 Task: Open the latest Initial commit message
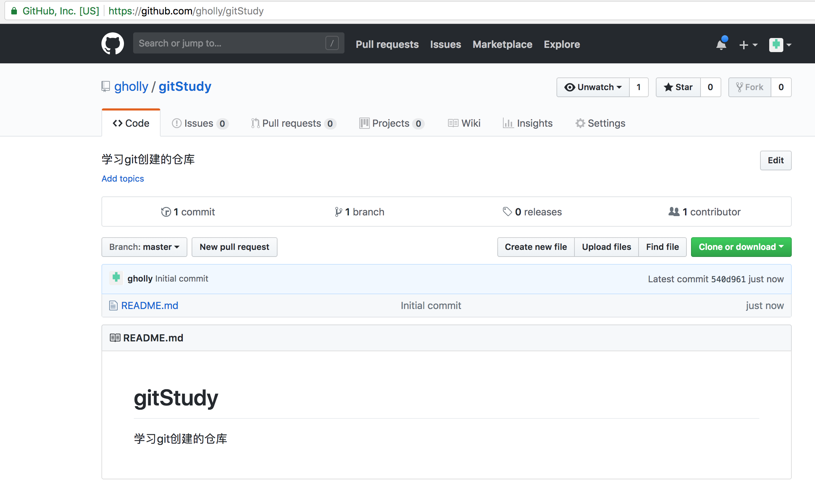[x=182, y=279]
